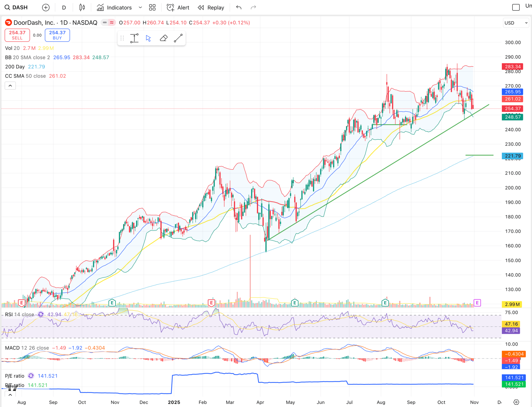The width and height of the screenshot is (532, 407).
Task: Toggle fullscreen rectangle icon at top right
Action: point(516,7)
